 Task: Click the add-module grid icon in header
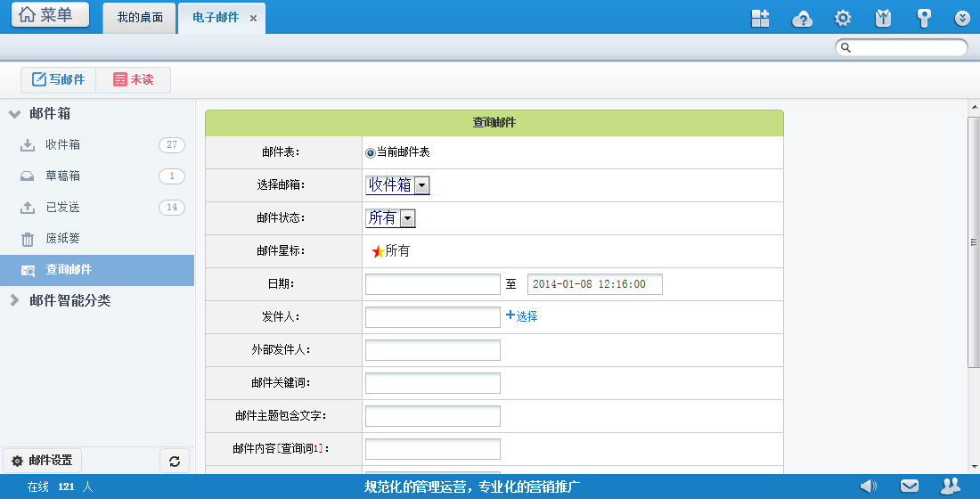(x=760, y=19)
